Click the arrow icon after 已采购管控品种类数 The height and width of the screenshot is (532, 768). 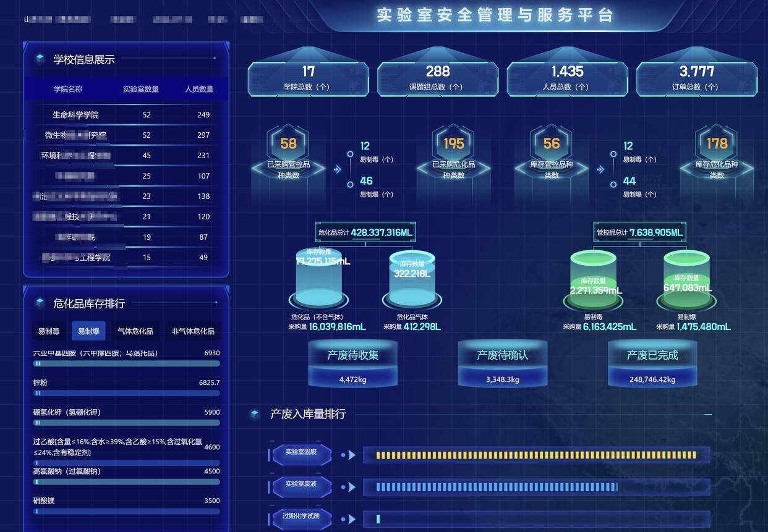337,169
